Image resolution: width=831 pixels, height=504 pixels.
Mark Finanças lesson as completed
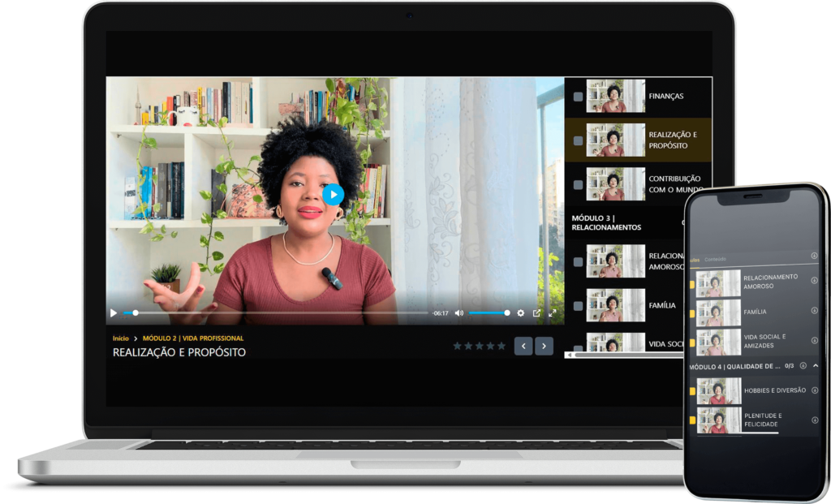coord(578,97)
